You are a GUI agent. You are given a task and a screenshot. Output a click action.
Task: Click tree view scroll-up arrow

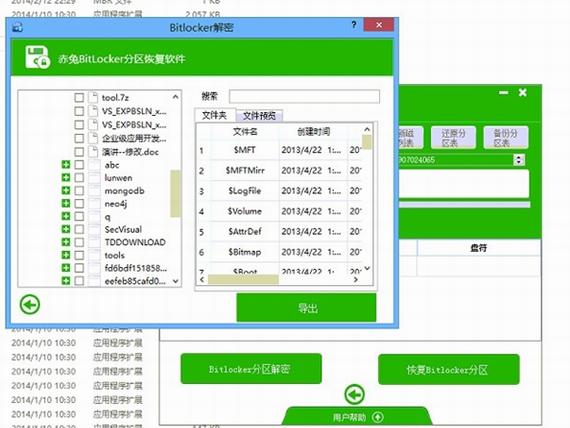click(175, 97)
